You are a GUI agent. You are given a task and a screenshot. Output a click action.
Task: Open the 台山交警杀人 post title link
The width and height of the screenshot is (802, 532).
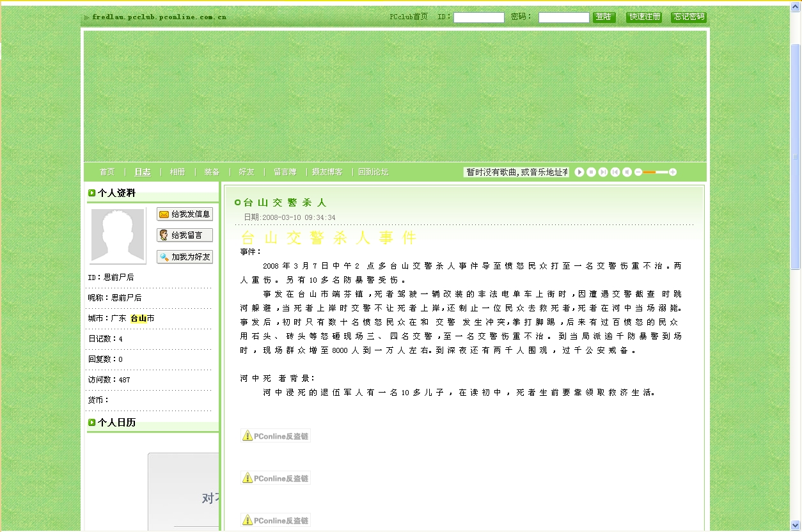[285, 203]
